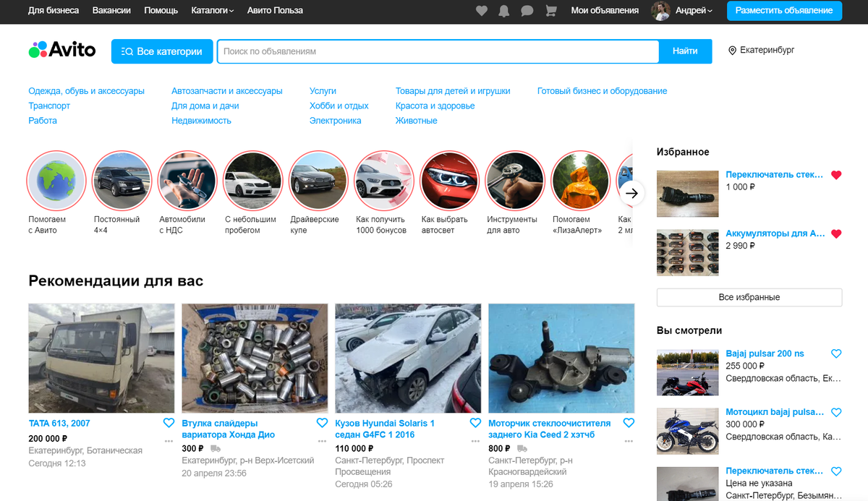868x501 pixels.
Task: Open Вакансии menu item
Action: pyautogui.click(x=111, y=11)
